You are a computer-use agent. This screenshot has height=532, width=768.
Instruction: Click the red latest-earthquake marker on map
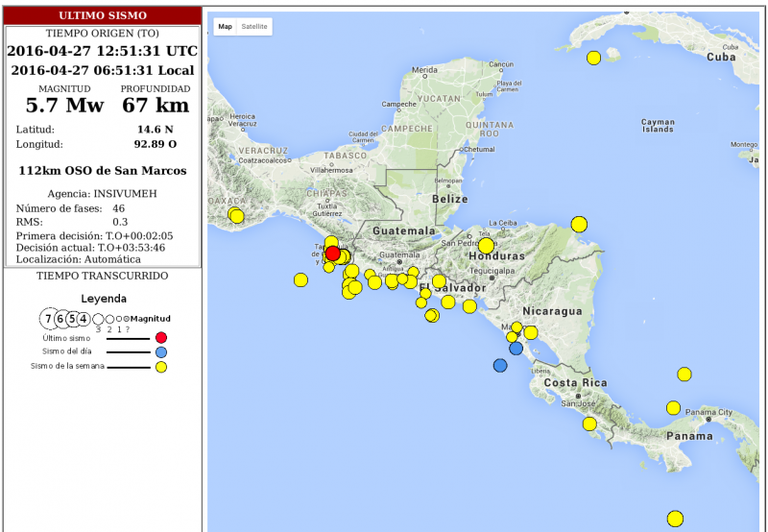pos(332,254)
